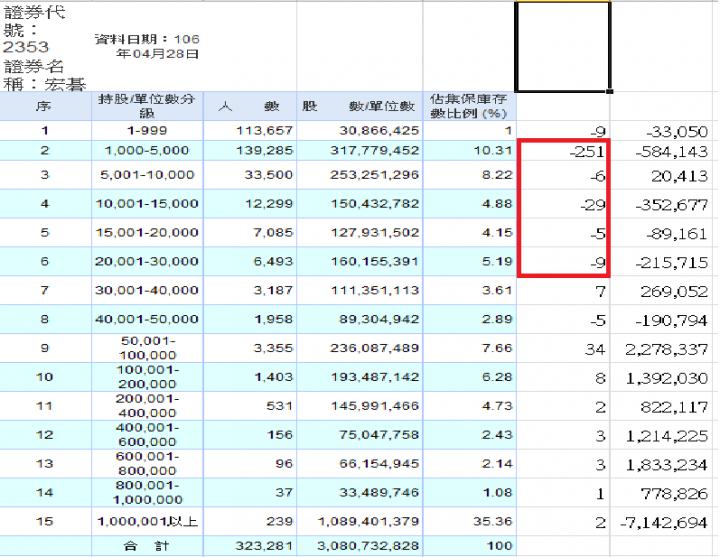Select the cell showing 531
This screenshot has height=557, width=720.
click(x=250, y=406)
